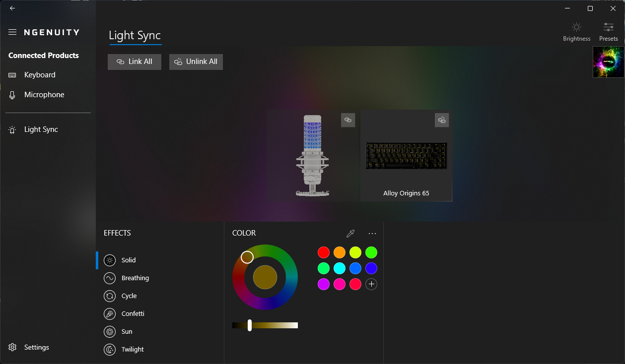The height and width of the screenshot is (364, 625).
Task: Click the Unlink All button
Action: [196, 62]
